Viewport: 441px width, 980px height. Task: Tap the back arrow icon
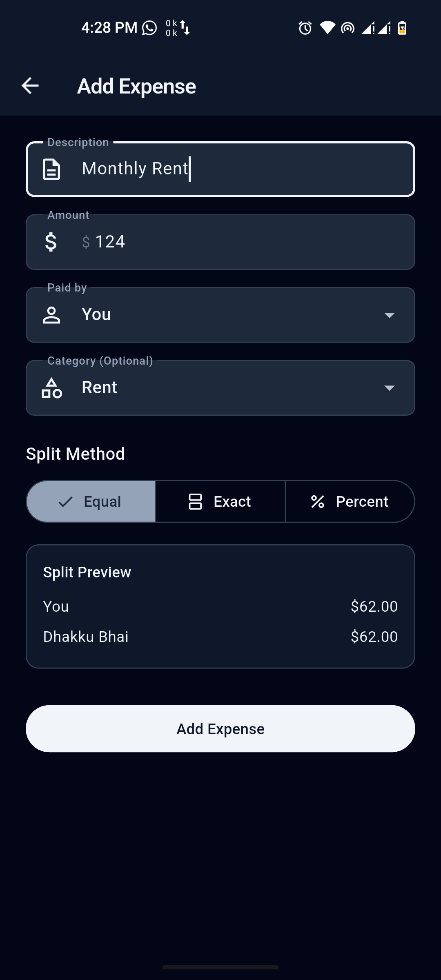(x=30, y=86)
